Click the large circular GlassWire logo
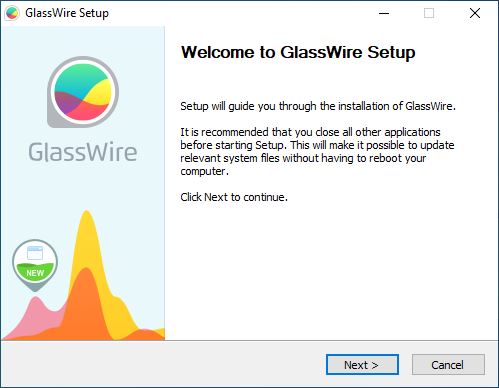Image resolution: width=499 pixels, height=388 pixels. pyautogui.click(x=83, y=92)
